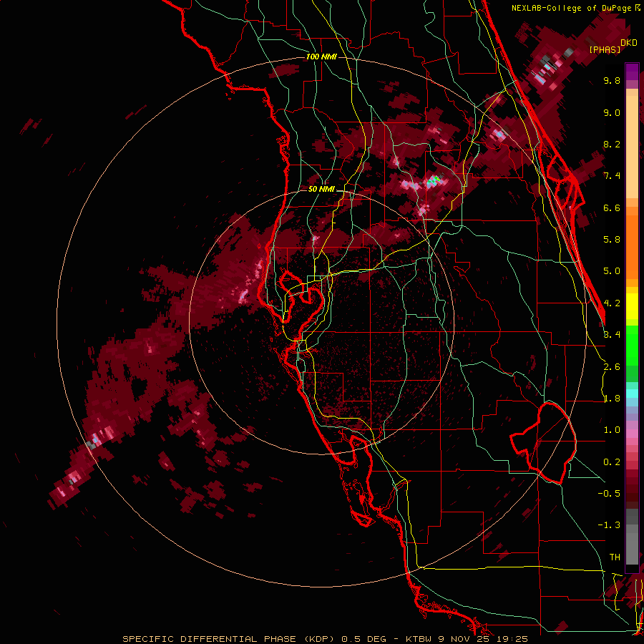Select the 5.0 scale value
Screen dimensions: 644x644
tap(612, 271)
